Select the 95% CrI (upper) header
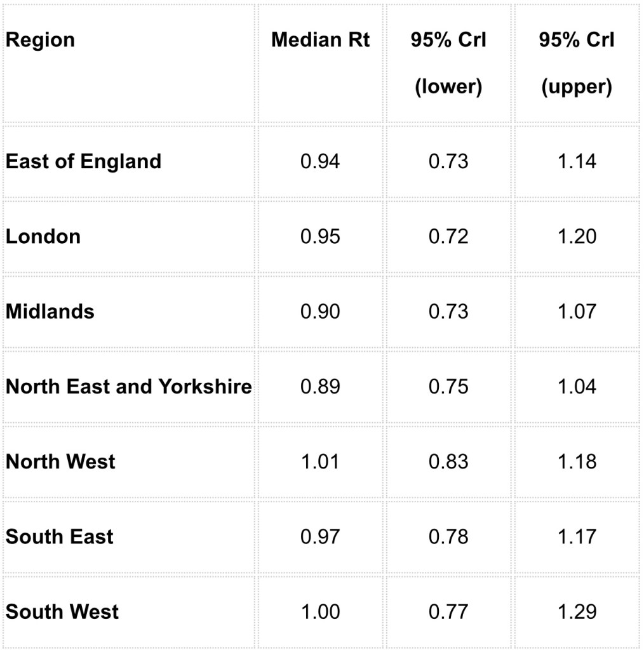644x650 pixels. point(577,63)
